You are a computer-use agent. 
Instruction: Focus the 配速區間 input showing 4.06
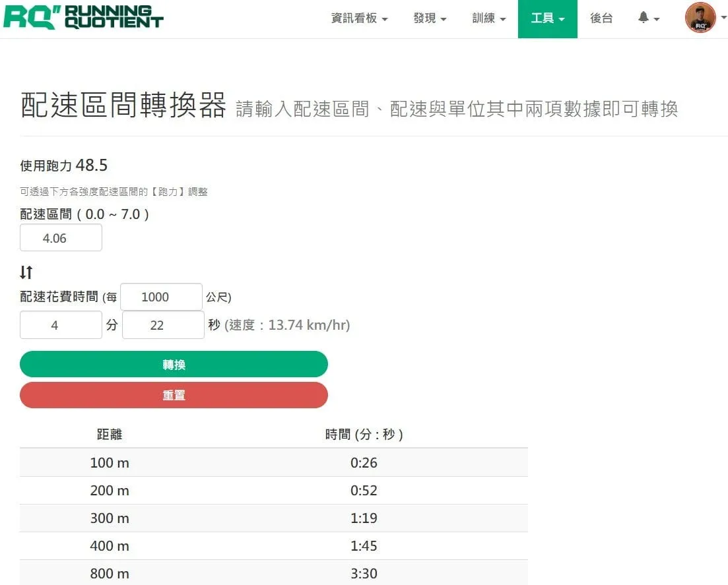click(x=61, y=237)
